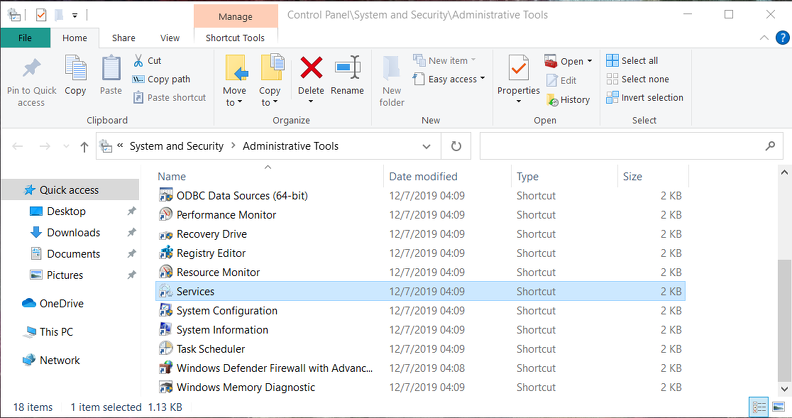Click the Edit icon in Open group
The width and height of the screenshot is (792, 418).
coord(552,80)
